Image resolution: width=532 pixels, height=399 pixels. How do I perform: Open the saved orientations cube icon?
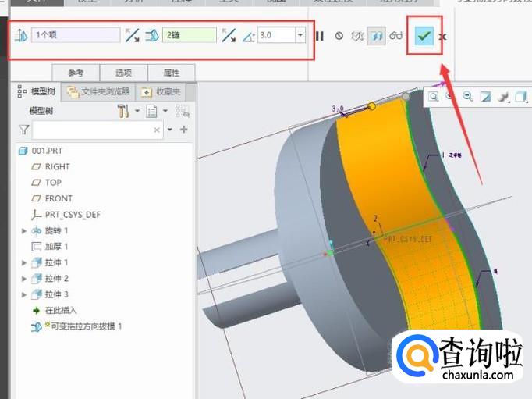521,97
